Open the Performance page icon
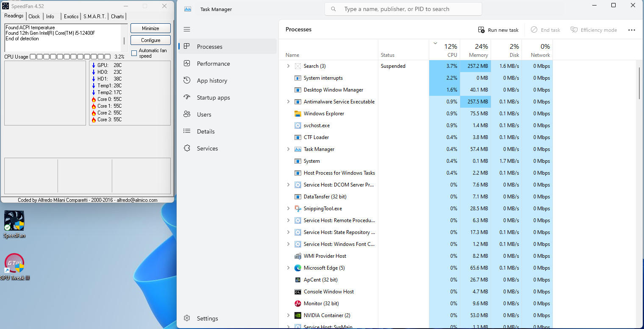This screenshot has height=329, width=644. click(x=187, y=63)
